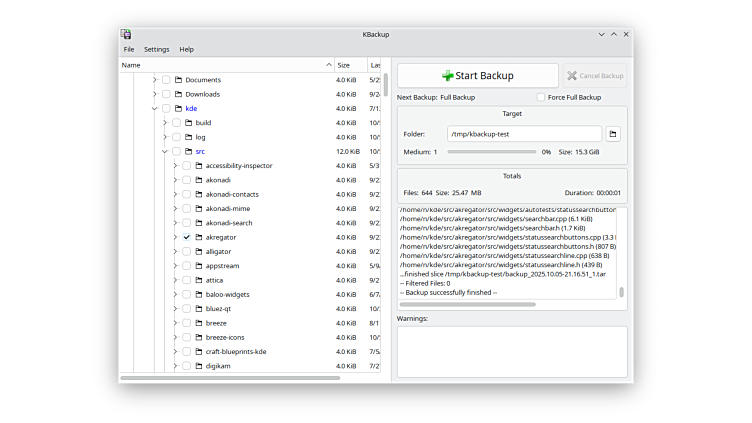Click the folder browse icon beside target path
The height and width of the screenshot is (423, 752).
(x=614, y=134)
